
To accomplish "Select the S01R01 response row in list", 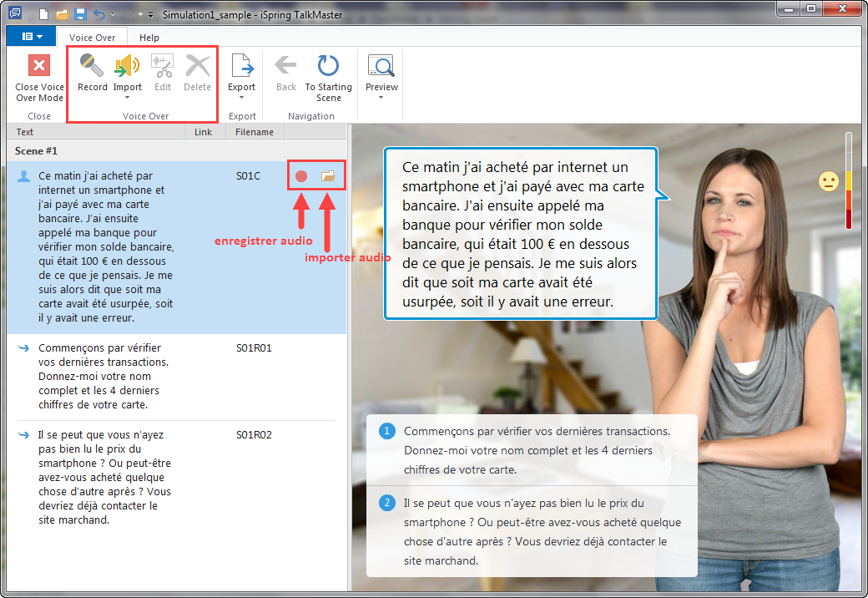I will [175, 376].
